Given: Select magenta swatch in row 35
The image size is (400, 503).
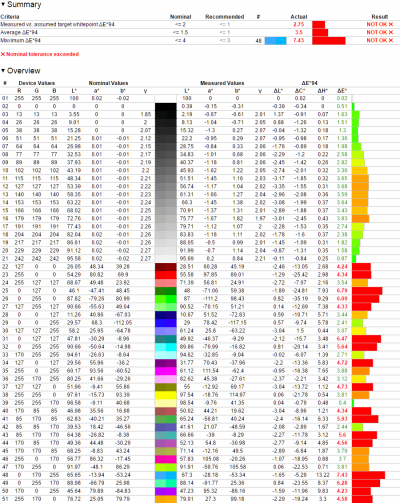Looking at the screenshot, I should 166,371.
